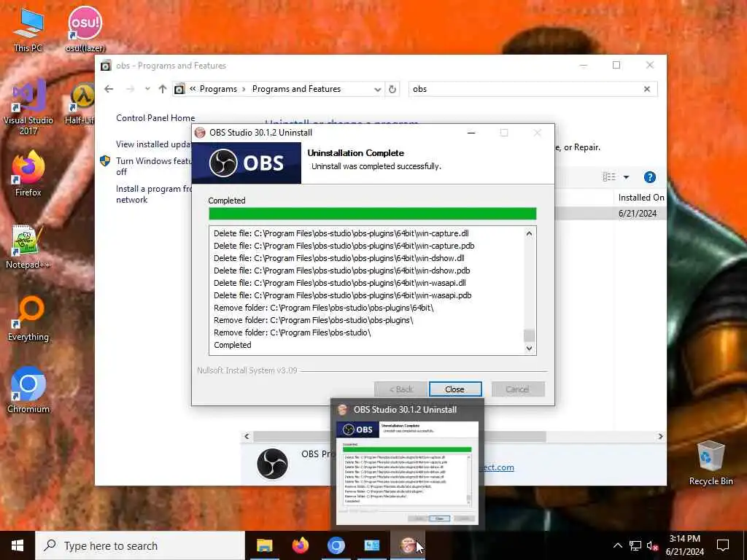Open File Explorer from the taskbar
Screen dimensions: 747x560
click(x=264, y=545)
